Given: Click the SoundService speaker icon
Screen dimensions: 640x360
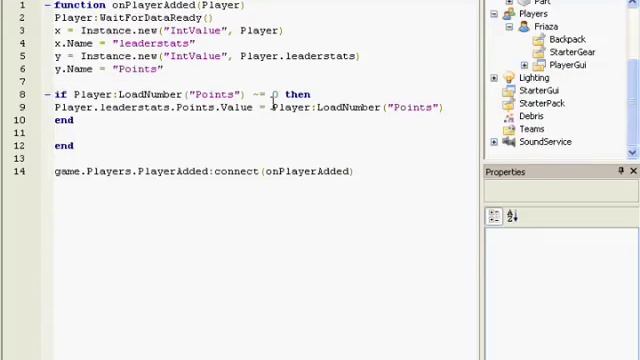Looking at the screenshot, I should pos(509,142).
